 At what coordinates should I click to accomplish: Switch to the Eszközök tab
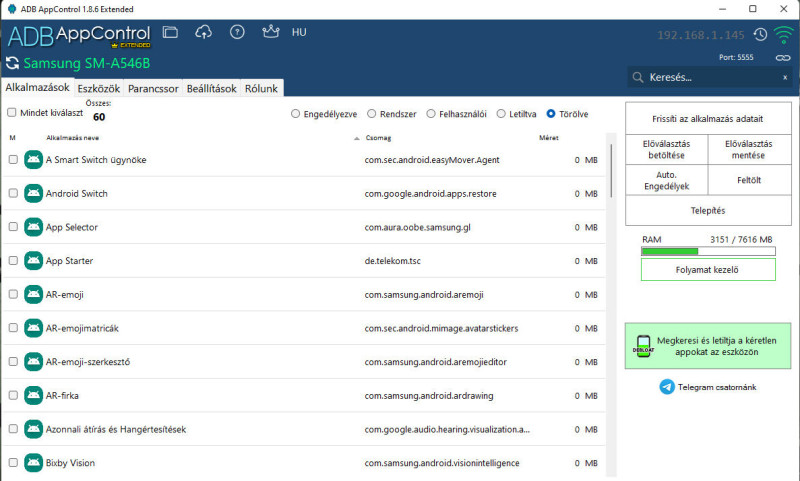tap(98, 89)
